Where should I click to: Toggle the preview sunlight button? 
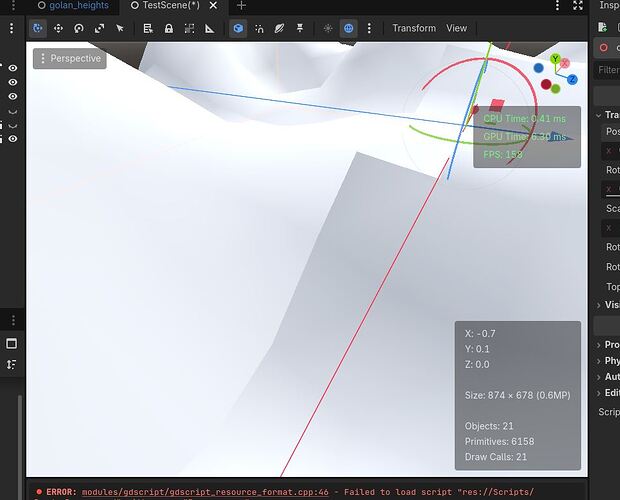point(328,28)
